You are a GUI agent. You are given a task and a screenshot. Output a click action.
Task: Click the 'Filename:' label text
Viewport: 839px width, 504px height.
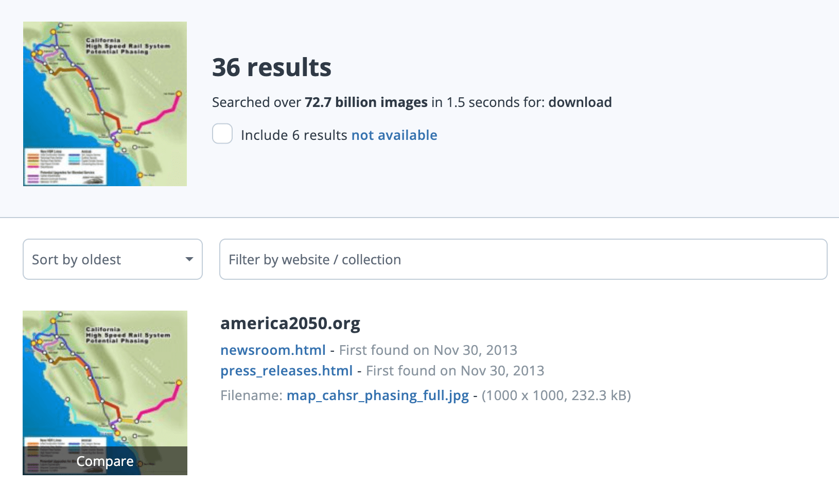tap(251, 395)
